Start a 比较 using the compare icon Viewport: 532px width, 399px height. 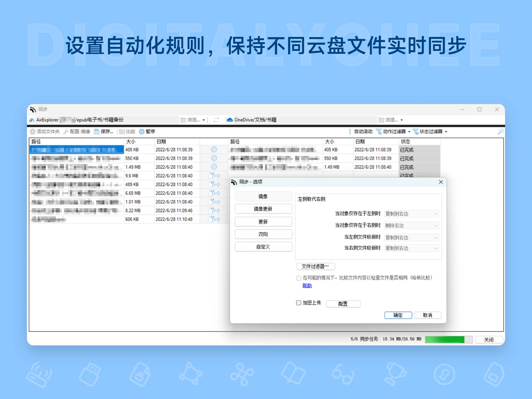coord(122,131)
